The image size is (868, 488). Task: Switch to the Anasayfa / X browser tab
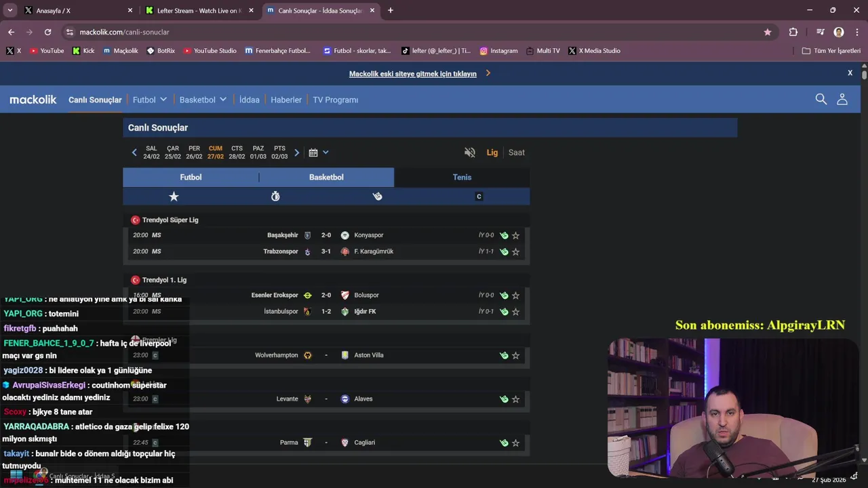(78, 10)
